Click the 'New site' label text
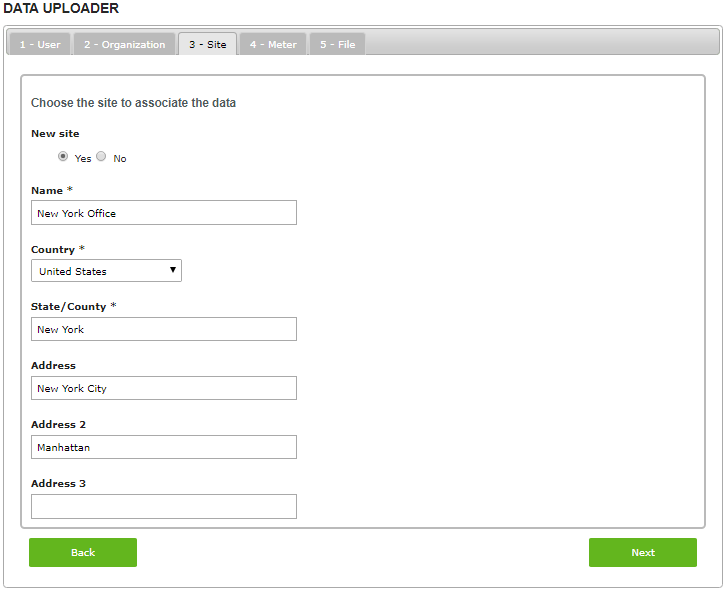Screen dimensions: 727x591 click(55, 133)
